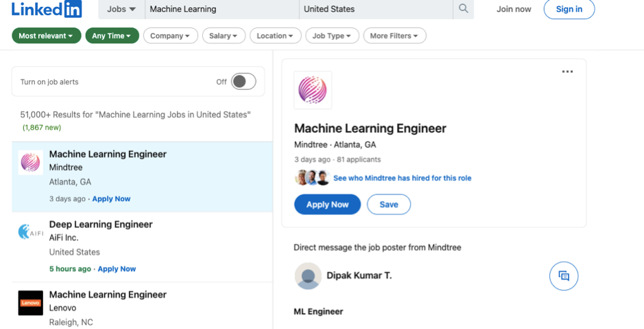Click the "(1,867 new)" results text
This screenshot has width=644, height=329.
pyautogui.click(x=42, y=128)
